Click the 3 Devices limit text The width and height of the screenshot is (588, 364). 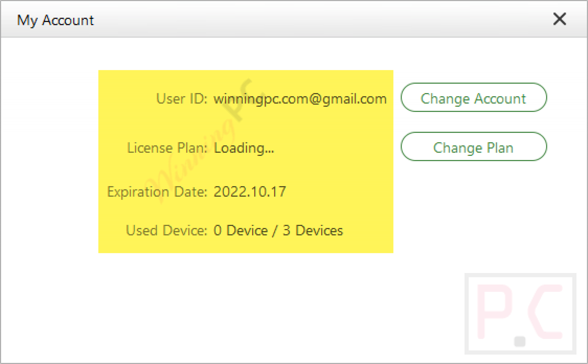[313, 231]
